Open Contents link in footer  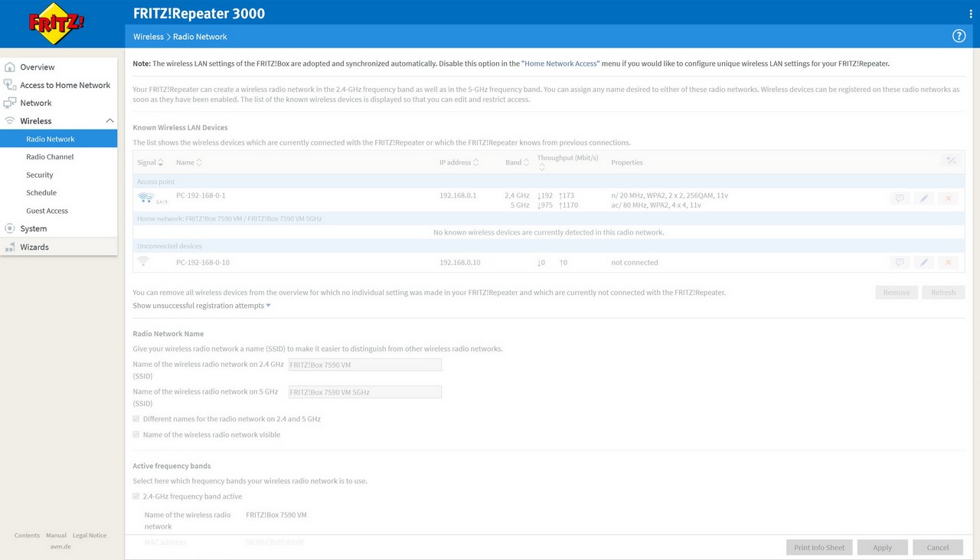[27, 535]
